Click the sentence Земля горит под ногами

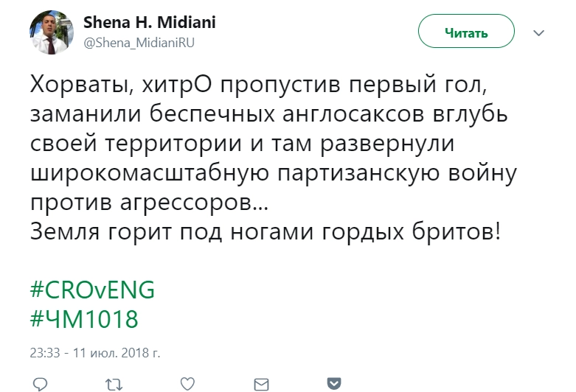[266, 231]
